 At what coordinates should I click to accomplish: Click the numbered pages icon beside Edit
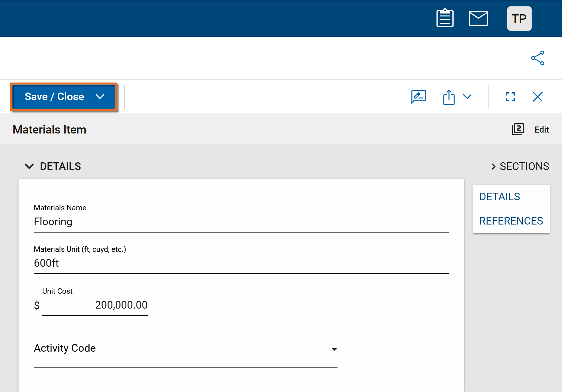[x=518, y=130]
